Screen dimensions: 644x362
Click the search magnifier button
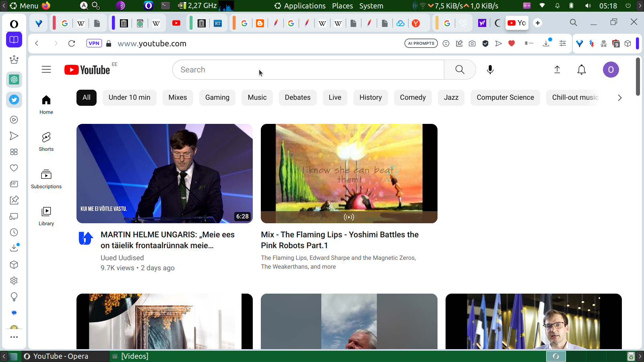460,70
